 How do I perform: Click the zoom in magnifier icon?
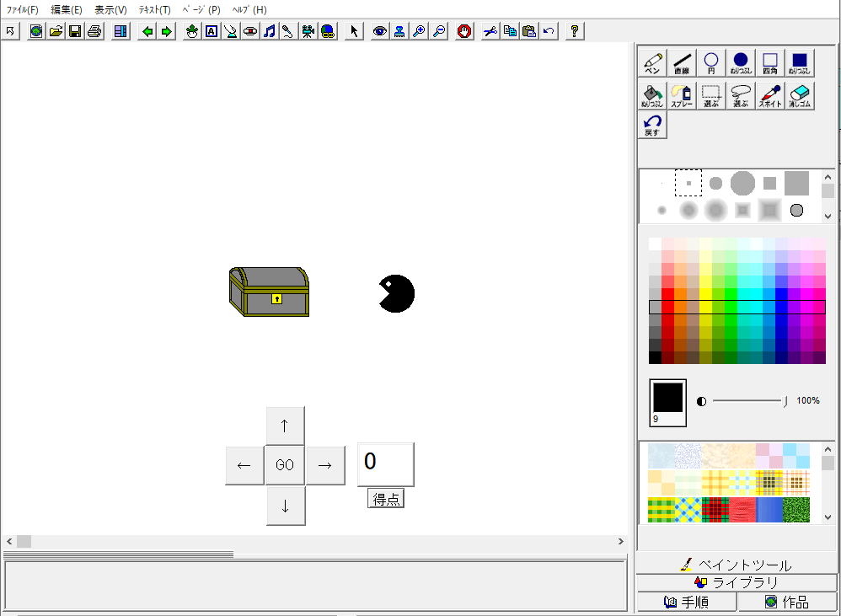419,31
